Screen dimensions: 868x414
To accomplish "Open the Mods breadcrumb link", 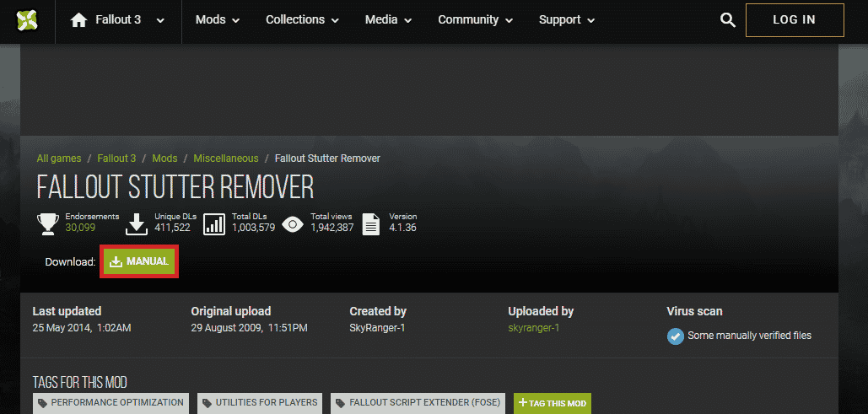I will point(164,159).
